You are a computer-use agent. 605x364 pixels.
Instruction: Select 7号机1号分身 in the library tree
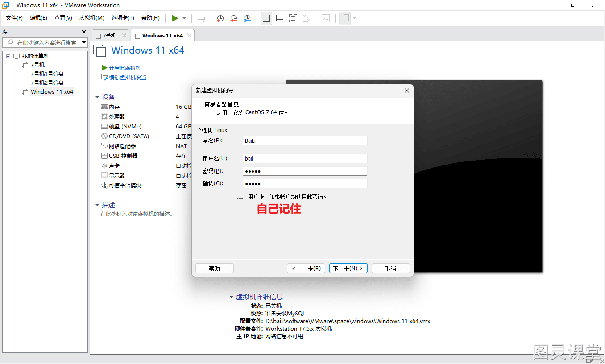[47, 74]
